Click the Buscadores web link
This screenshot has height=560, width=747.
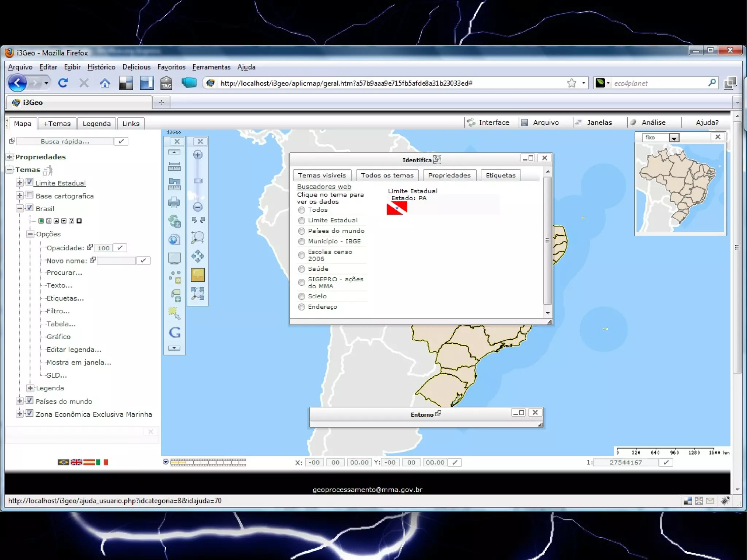click(324, 187)
